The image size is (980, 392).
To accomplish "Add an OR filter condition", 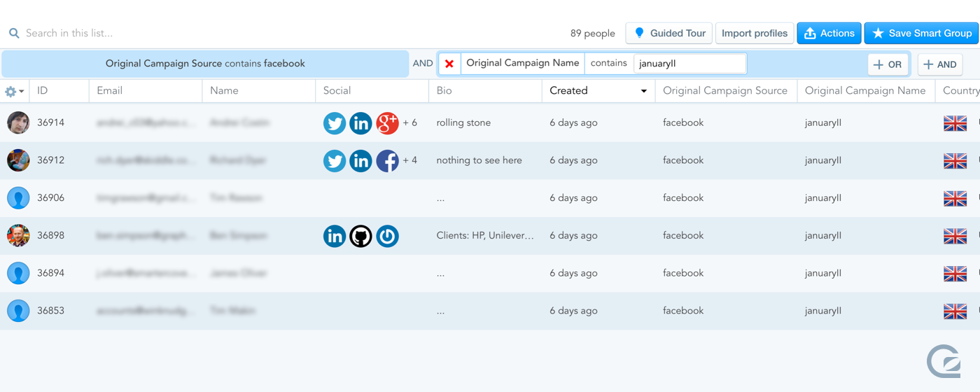I will click(888, 64).
